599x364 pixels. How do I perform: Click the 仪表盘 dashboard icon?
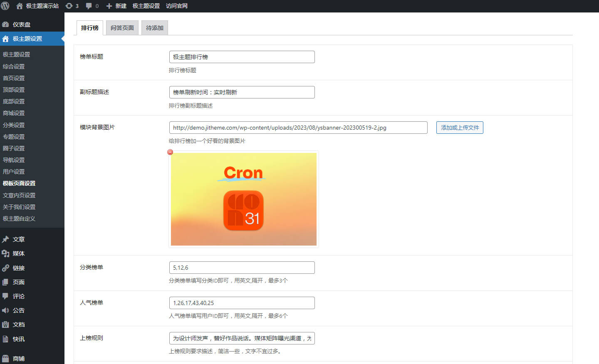[x=5, y=25]
